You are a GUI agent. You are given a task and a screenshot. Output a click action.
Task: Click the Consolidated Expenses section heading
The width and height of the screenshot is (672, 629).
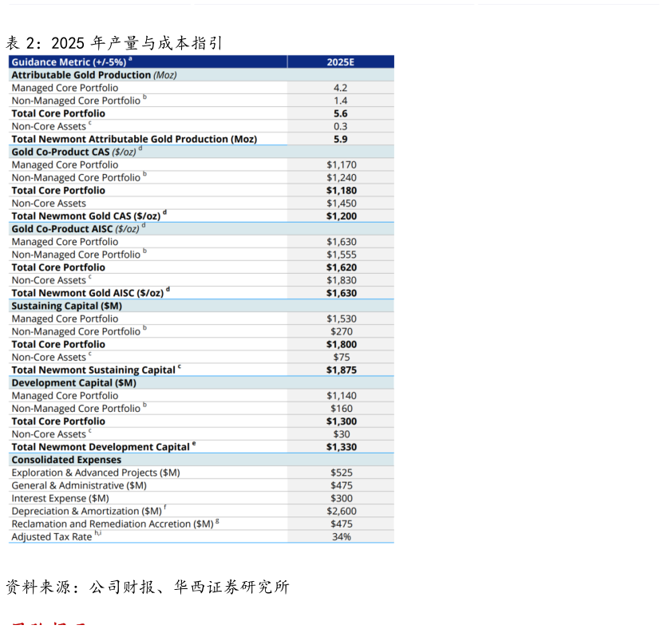click(66, 460)
